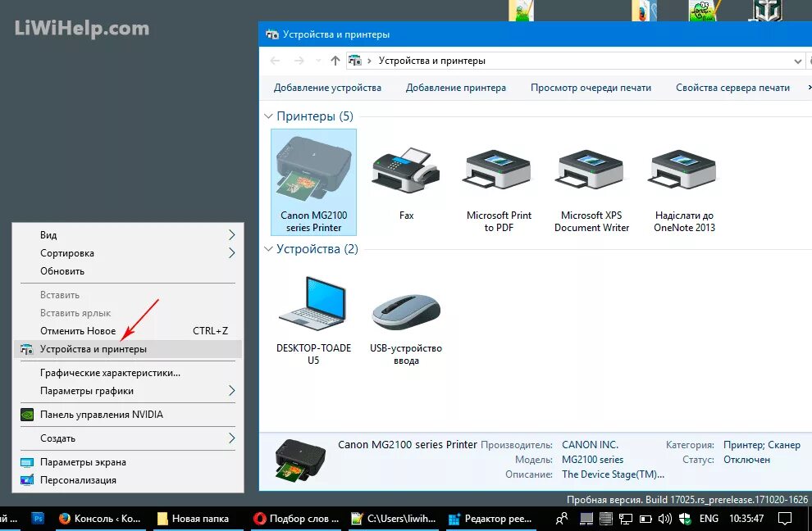Click the back navigation arrow
Screen dimensions: 812x531
(x=275, y=61)
